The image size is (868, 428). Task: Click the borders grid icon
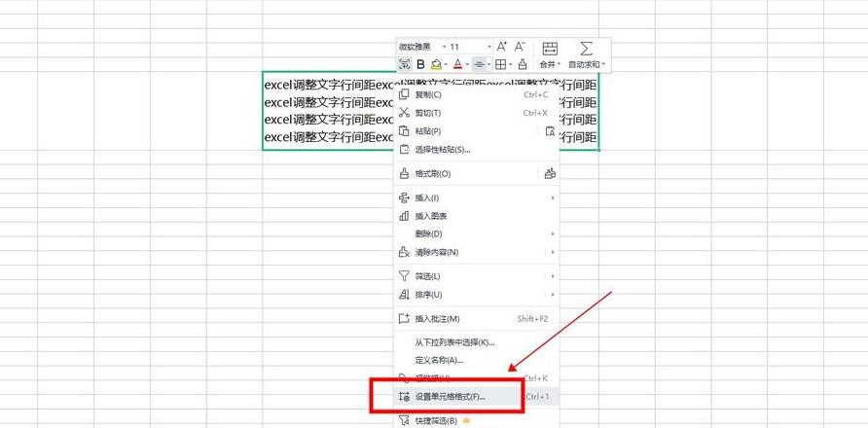coord(500,65)
